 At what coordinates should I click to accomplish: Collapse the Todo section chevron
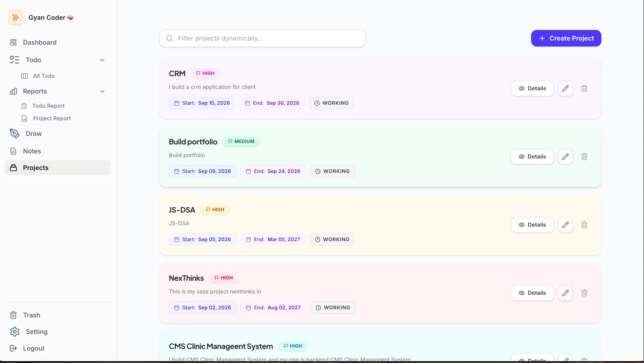(x=102, y=60)
